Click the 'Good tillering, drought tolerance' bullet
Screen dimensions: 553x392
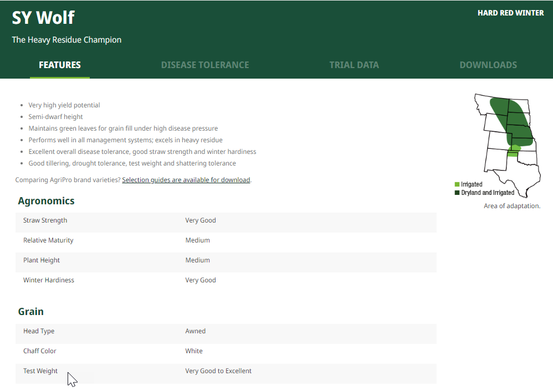pyautogui.click(x=132, y=163)
